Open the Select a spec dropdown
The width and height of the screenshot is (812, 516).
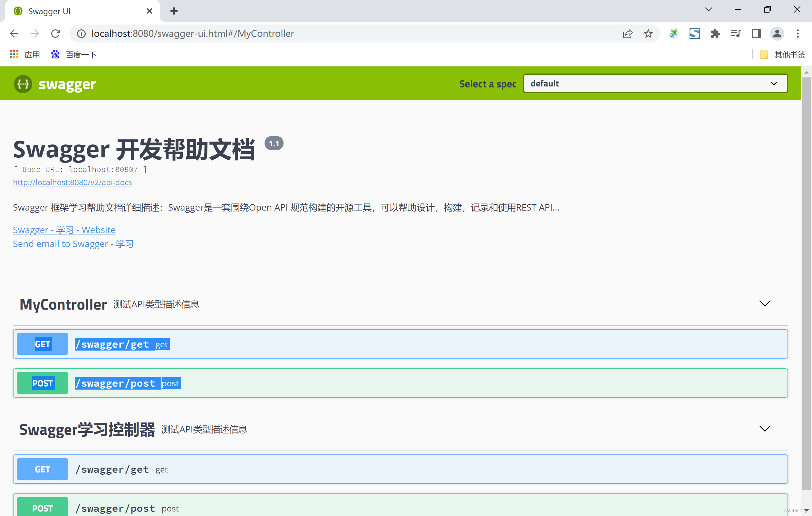point(655,83)
